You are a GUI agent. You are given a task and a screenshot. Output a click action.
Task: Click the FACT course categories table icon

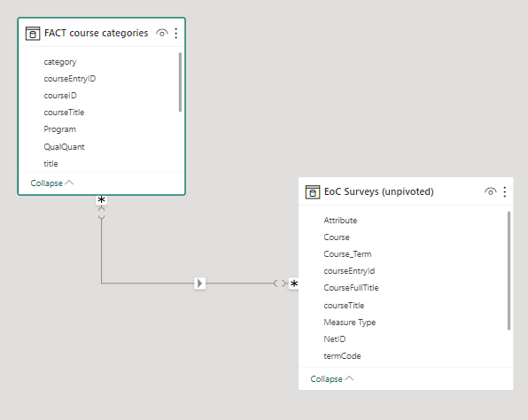coord(33,34)
